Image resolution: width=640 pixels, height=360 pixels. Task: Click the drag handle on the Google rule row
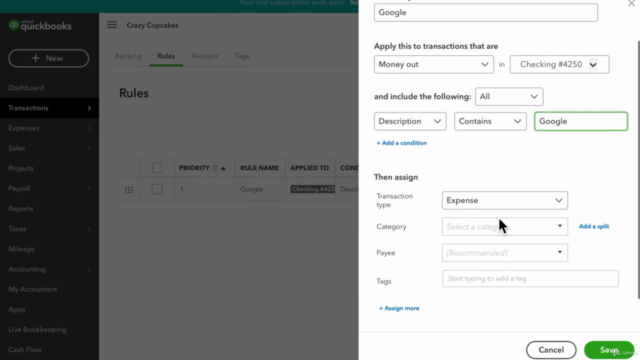click(x=129, y=190)
